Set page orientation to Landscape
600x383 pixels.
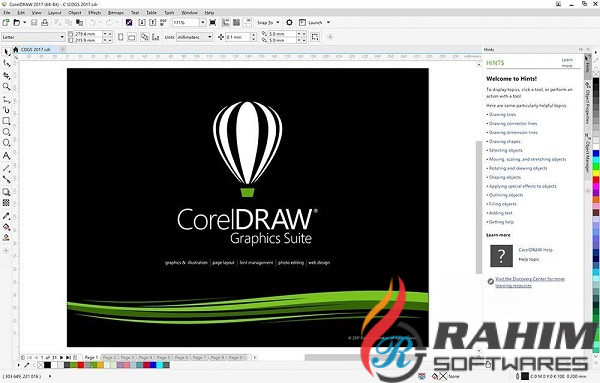[131, 37]
